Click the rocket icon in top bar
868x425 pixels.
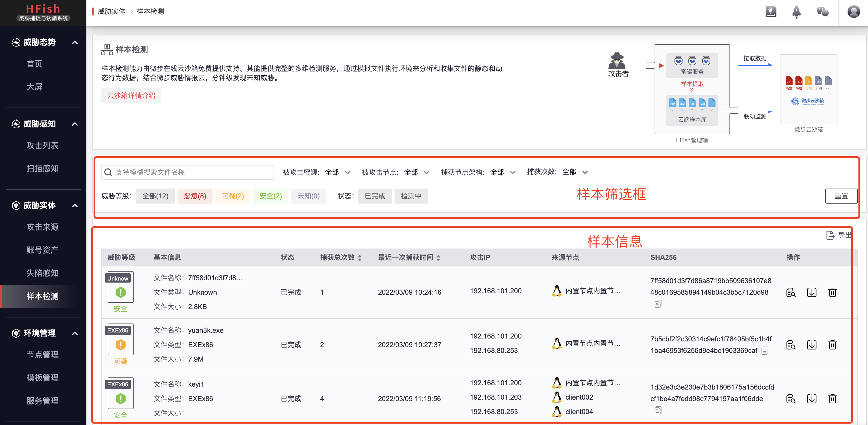point(796,12)
